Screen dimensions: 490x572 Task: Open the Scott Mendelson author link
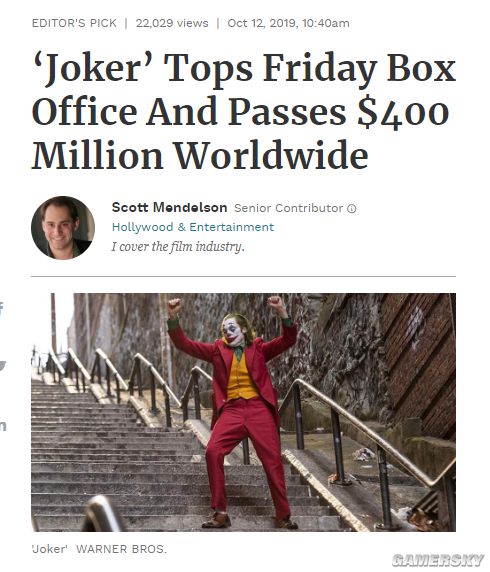pyautogui.click(x=169, y=208)
